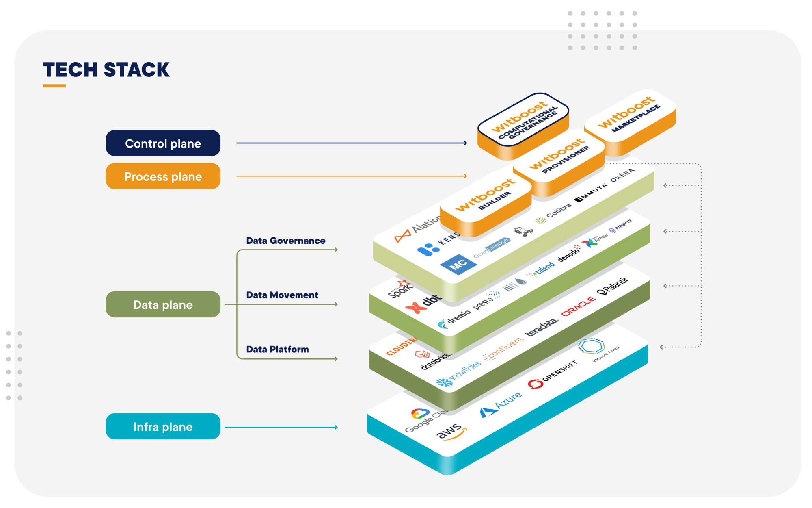
Task: Click the snowflake logo
Action: pyautogui.click(x=458, y=374)
